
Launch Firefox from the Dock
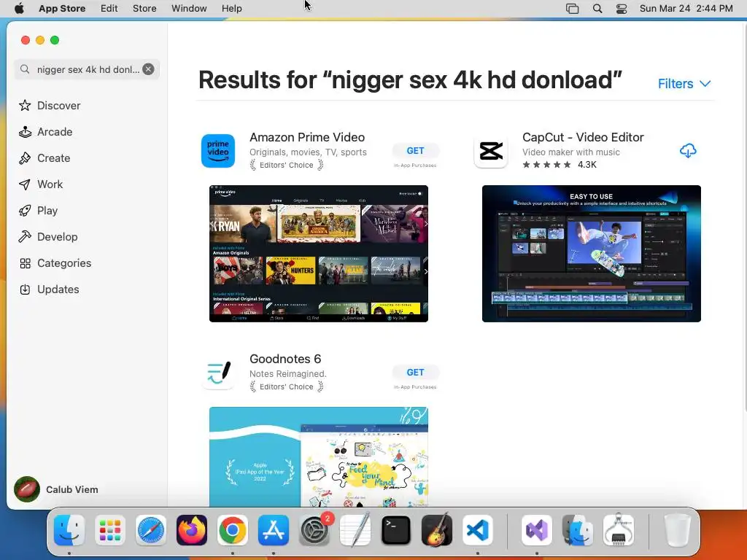coord(192,530)
